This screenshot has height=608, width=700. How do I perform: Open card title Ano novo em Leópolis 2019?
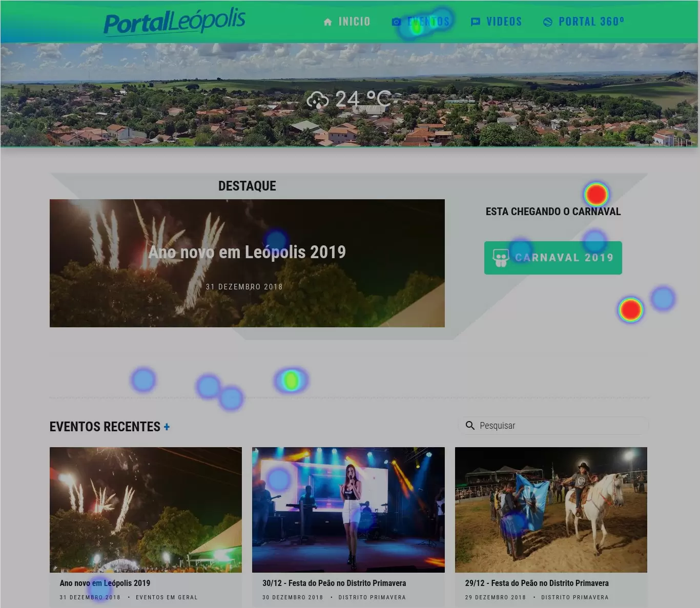point(105,583)
